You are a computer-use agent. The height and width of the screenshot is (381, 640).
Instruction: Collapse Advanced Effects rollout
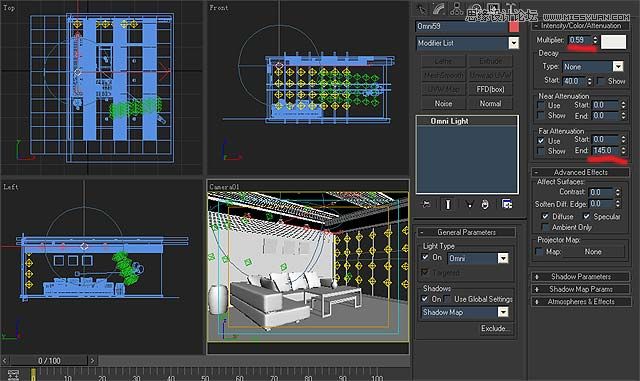[580, 172]
